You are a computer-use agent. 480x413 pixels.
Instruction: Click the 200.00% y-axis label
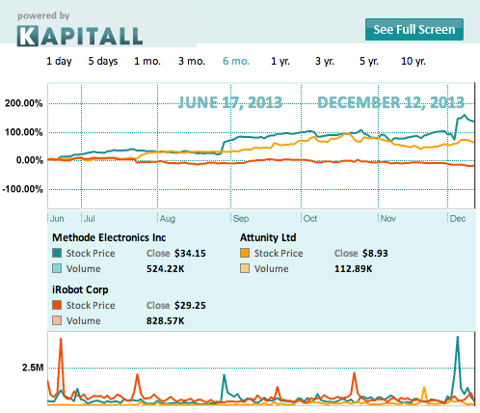click(24, 103)
